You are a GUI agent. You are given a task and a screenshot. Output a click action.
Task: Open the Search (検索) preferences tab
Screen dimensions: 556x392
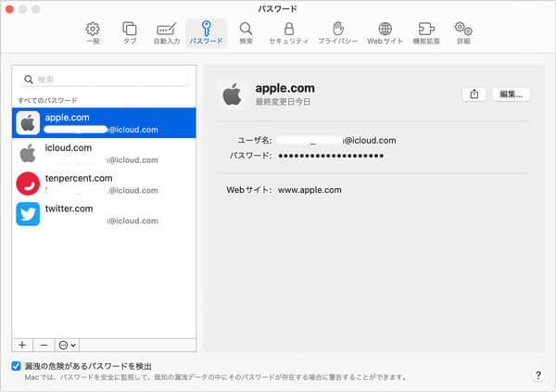[246, 33]
